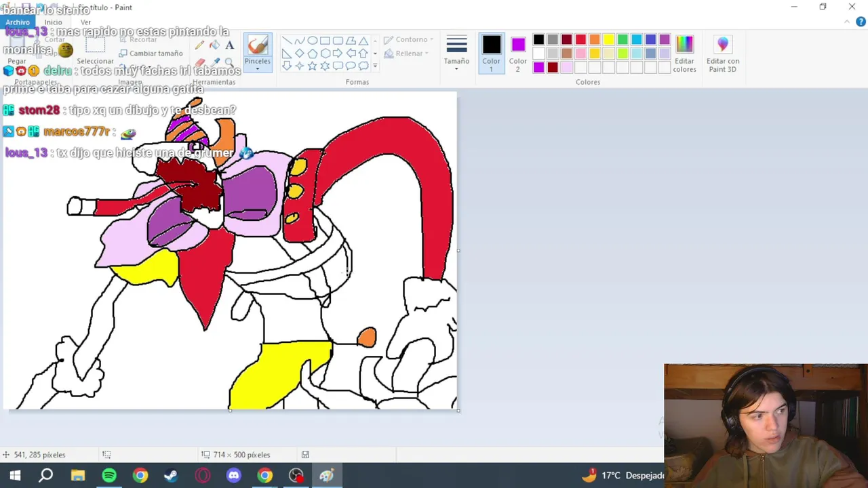Choose the custom pale pink swatch
The width and height of the screenshot is (868, 488).
tap(567, 67)
